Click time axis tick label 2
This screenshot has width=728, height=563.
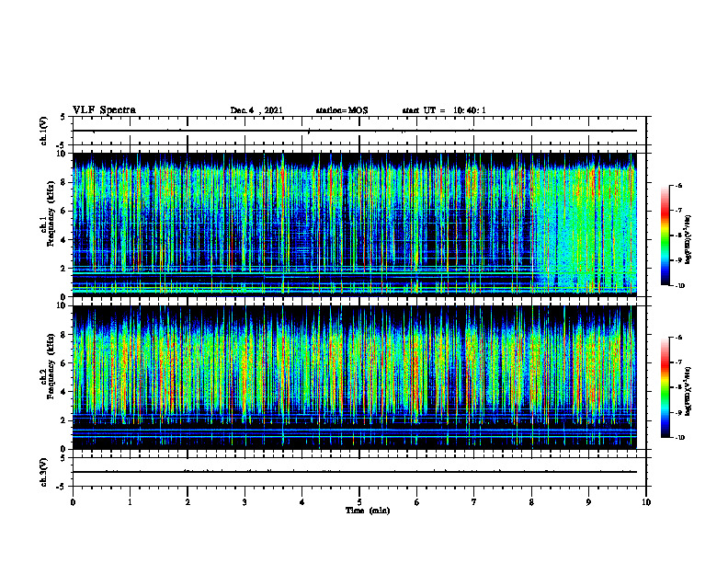pyautogui.click(x=188, y=502)
